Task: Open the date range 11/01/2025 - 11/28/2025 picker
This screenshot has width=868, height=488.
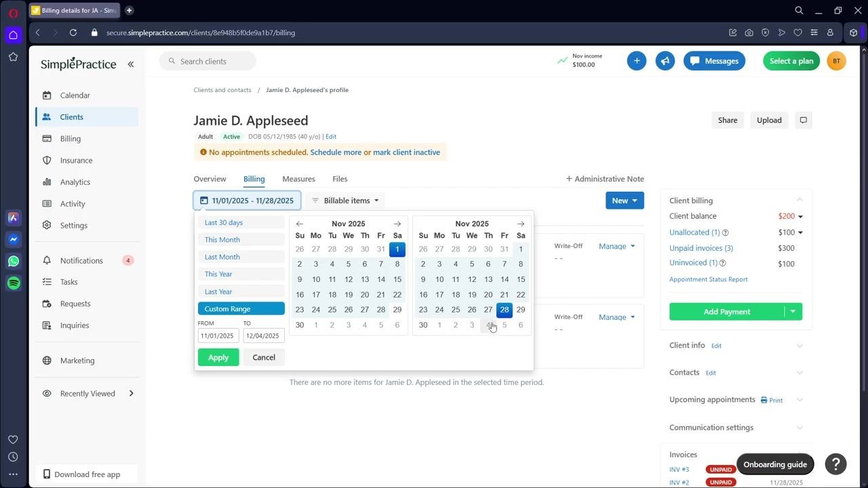Action: (247, 201)
